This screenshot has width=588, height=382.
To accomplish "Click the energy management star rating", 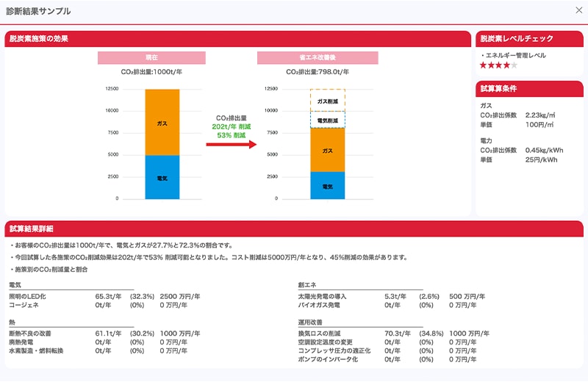I will (x=499, y=65).
